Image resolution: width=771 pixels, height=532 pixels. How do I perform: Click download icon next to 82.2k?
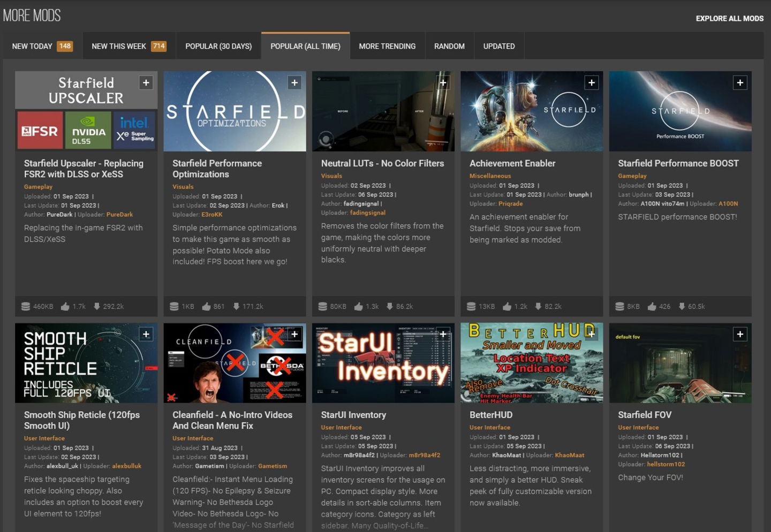tap(538, 306)
